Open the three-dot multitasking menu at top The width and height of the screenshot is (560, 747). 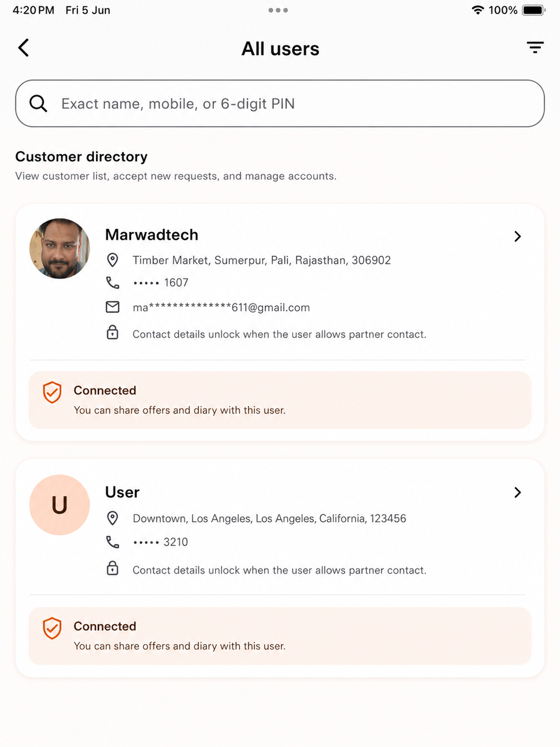[x=278, y=10]
